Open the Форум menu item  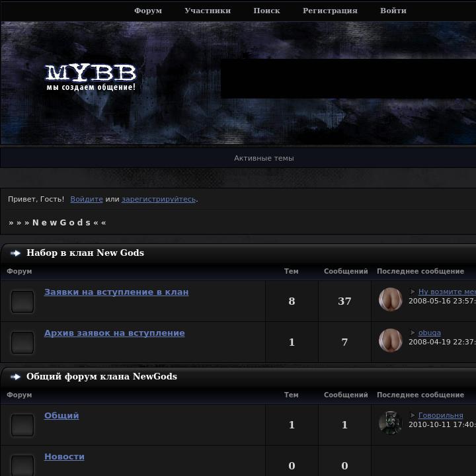148,11
